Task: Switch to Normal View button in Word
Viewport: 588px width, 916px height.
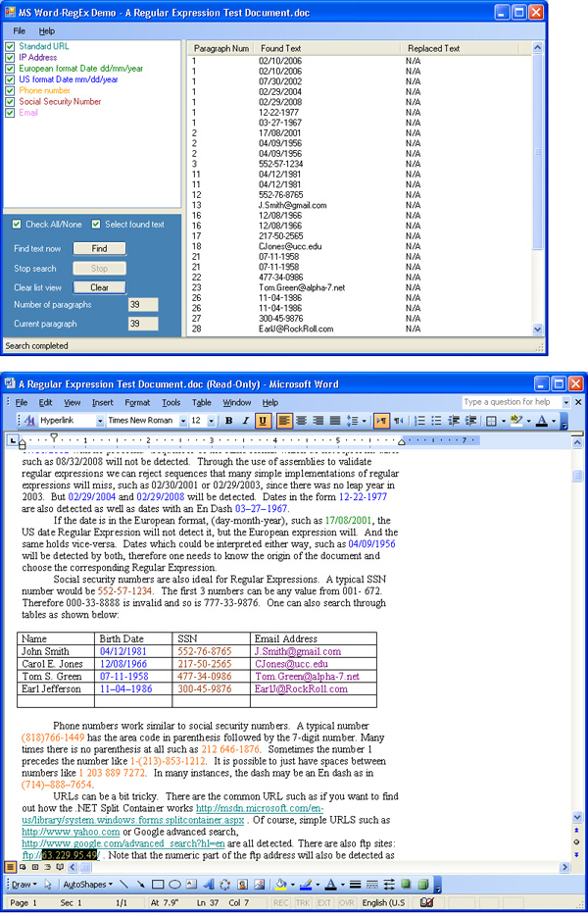Action: click(x=10, y=867)
